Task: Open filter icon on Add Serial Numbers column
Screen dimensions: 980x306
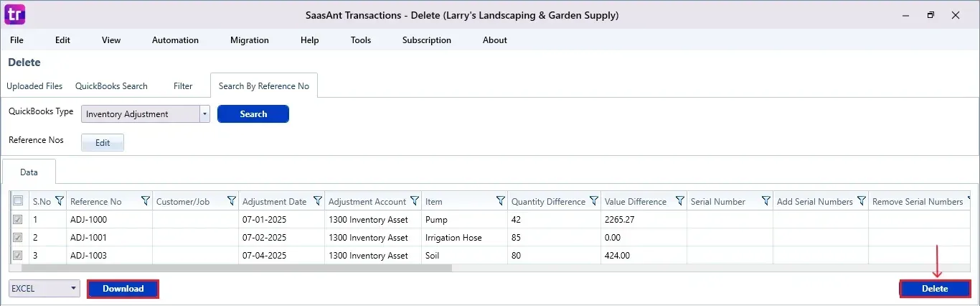Action: 862,201
